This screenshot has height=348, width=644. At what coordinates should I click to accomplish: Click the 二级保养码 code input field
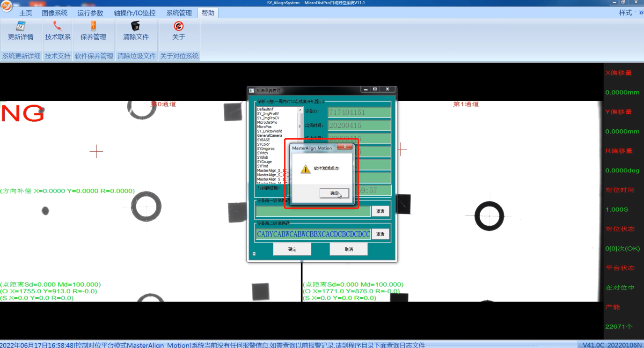tap(313, 234)
